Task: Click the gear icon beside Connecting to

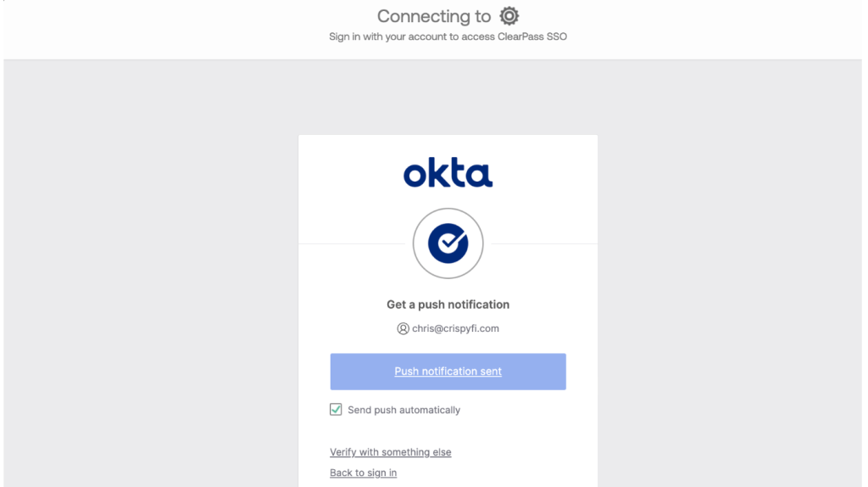Action: click(509, 16)
